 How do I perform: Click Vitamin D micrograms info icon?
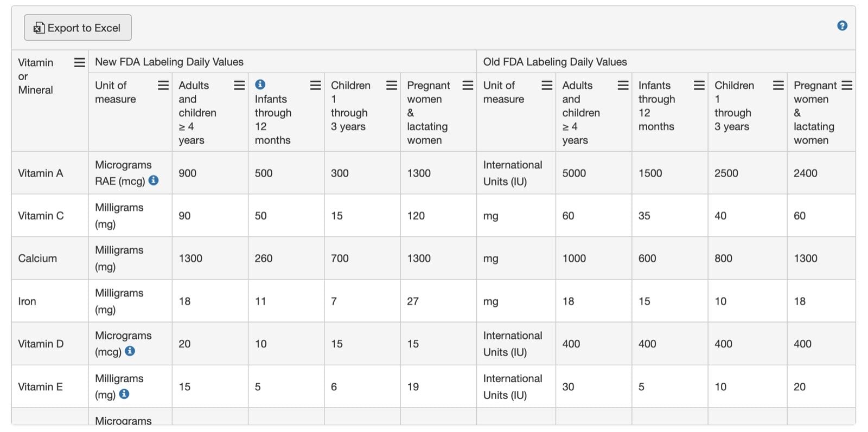(130, 351)
